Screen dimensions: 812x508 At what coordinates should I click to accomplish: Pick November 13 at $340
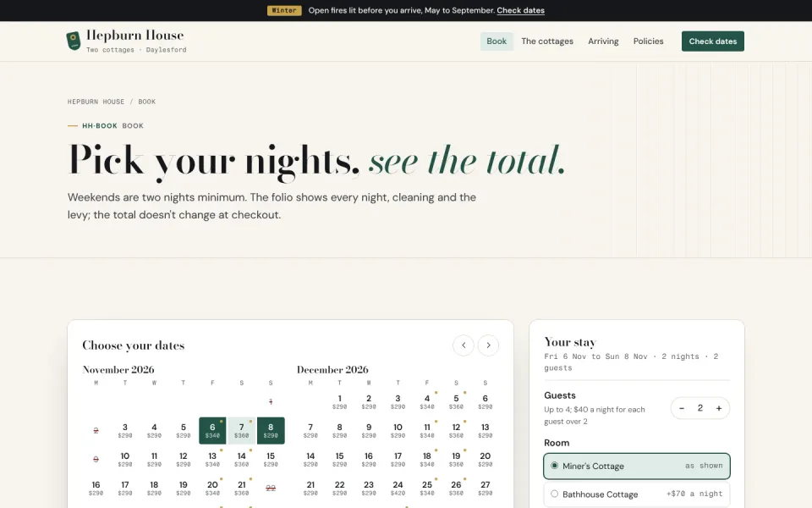pyautogui.click(x=212, y=459)
